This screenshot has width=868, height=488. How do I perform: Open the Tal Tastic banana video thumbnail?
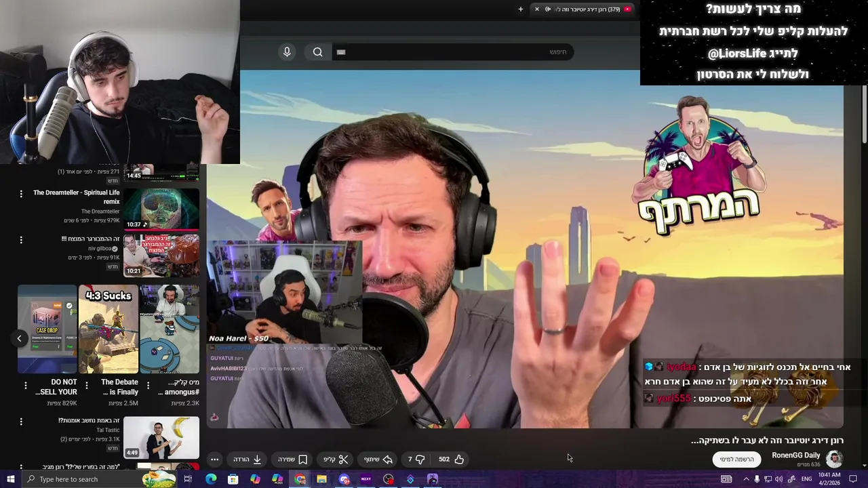click(x=161, y=437)
